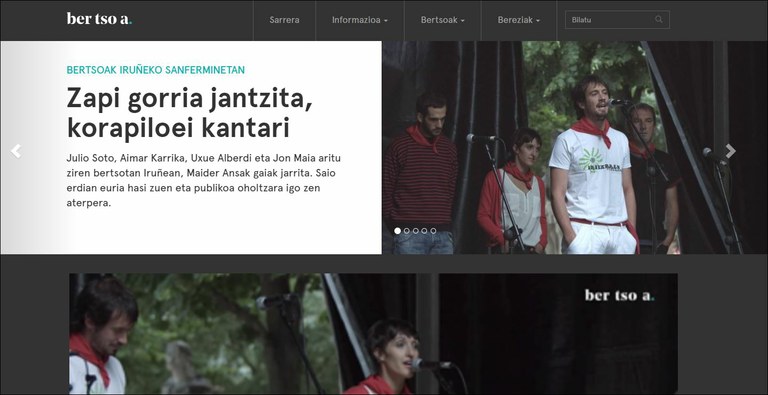Open the Bertsoak dropdown menu
The image size is (768, 395).
443,20
